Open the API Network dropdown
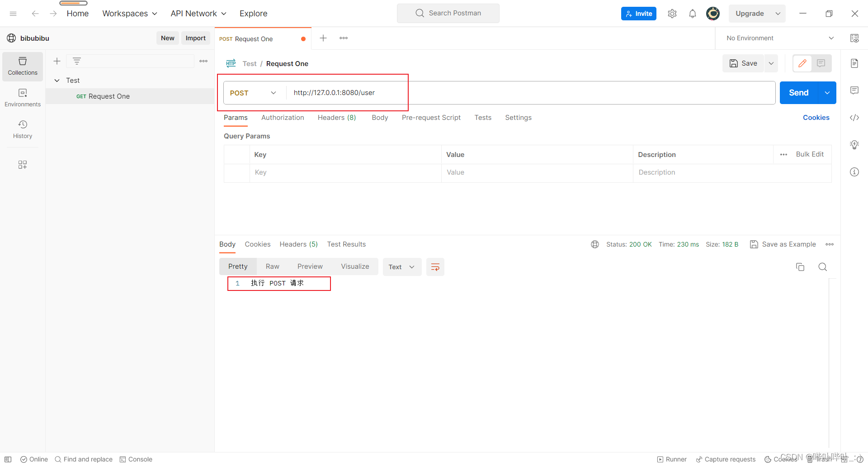 tap(198, 14)
